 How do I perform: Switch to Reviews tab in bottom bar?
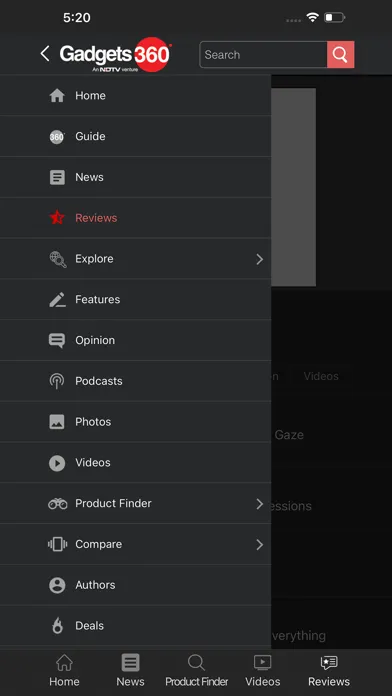click(x=329, y=670)
